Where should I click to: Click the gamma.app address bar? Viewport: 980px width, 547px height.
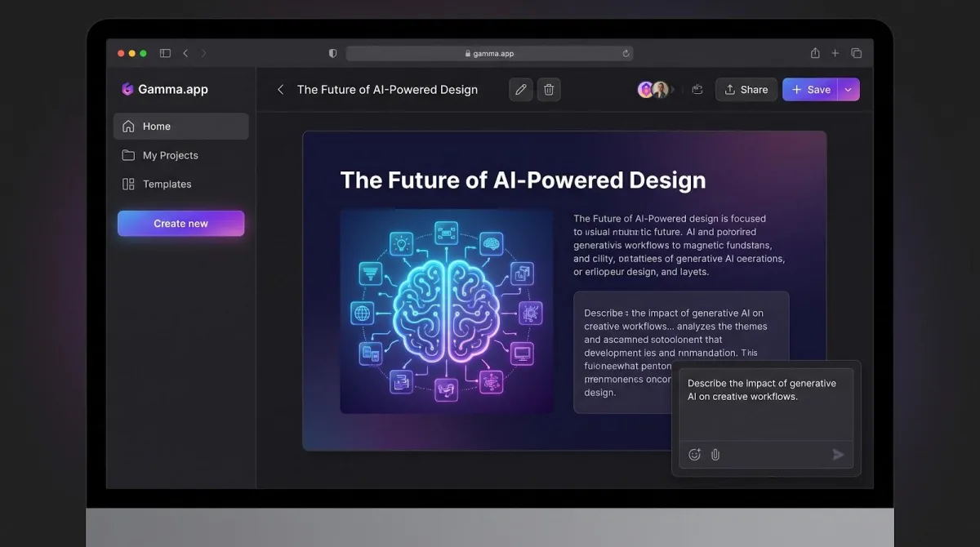[489, 53]
